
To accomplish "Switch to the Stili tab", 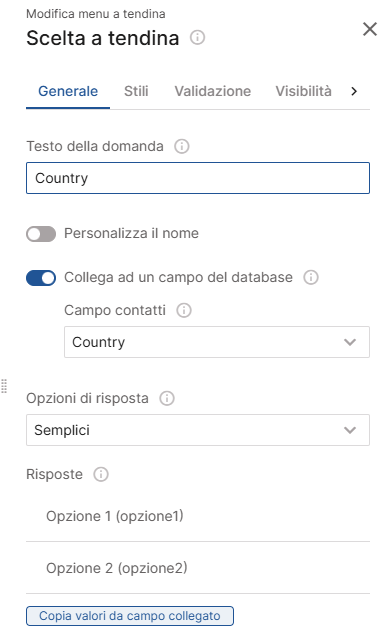I will click(136, 91).
